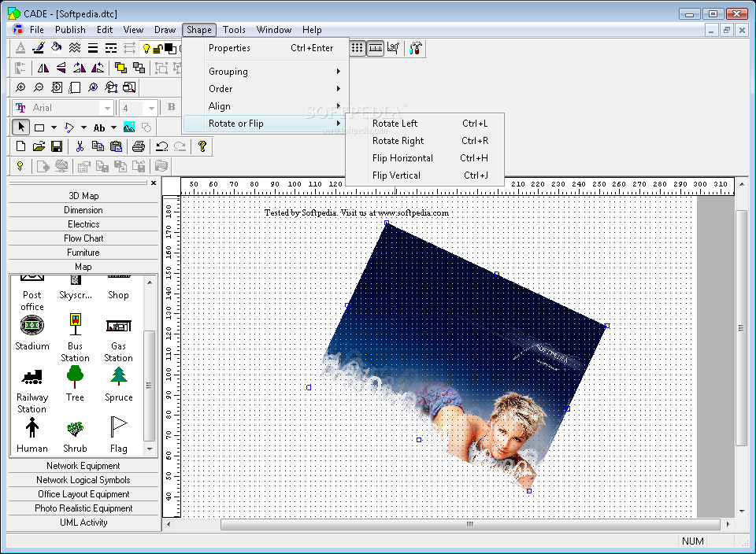Open the 3D Map shape category
Image resolution: width=756 pixels, height=554 pixels.
tap(83, 196)
